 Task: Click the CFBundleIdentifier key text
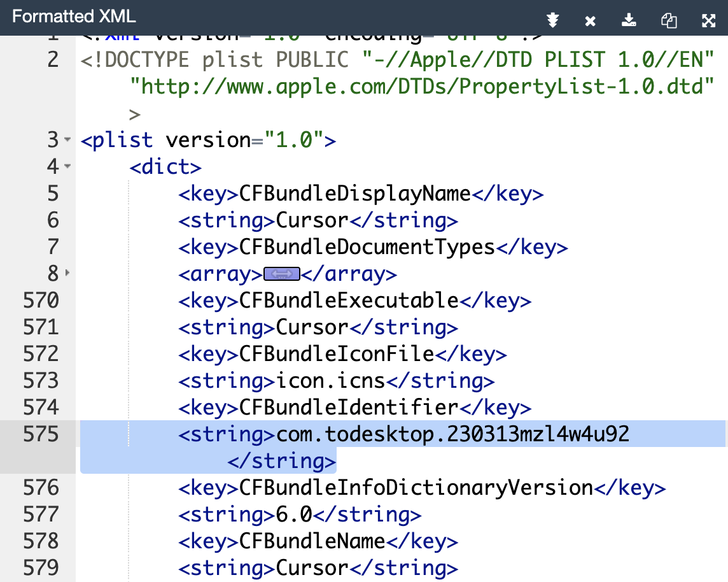point(349,408)
